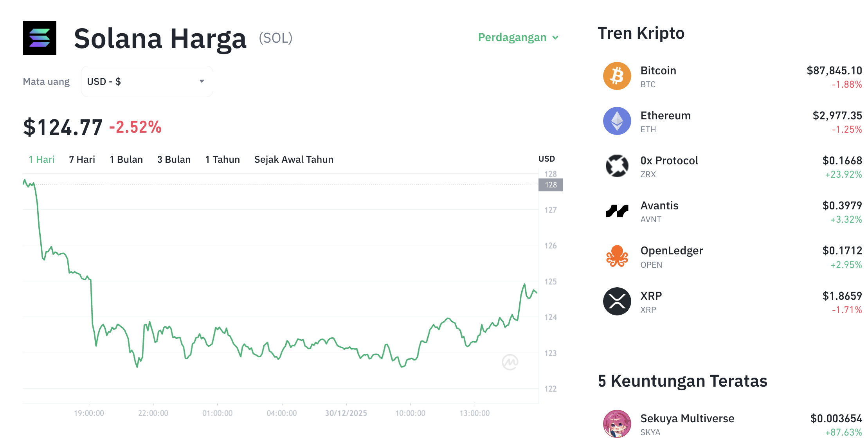Open the USD currency dropdown
The image size is (868, 443).
(147, 81)
